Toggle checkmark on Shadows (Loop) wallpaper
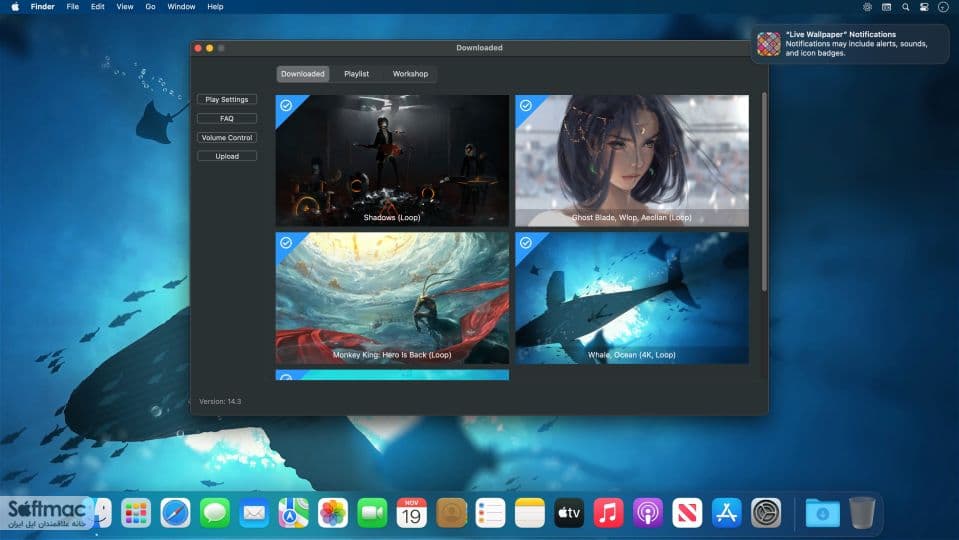The width and height of the screenshot is (959, 540). point(286,105)
